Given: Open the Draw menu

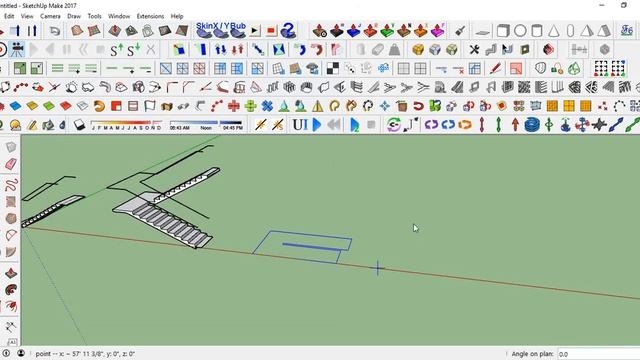Looking at the screenshot, I should (74, 16).
